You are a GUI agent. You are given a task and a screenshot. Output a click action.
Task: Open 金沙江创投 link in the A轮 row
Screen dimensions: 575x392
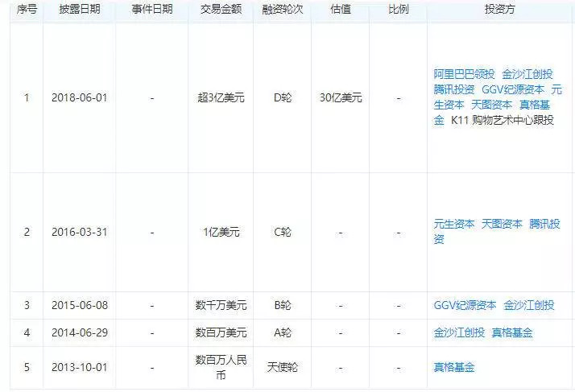[x=459, y=333]
